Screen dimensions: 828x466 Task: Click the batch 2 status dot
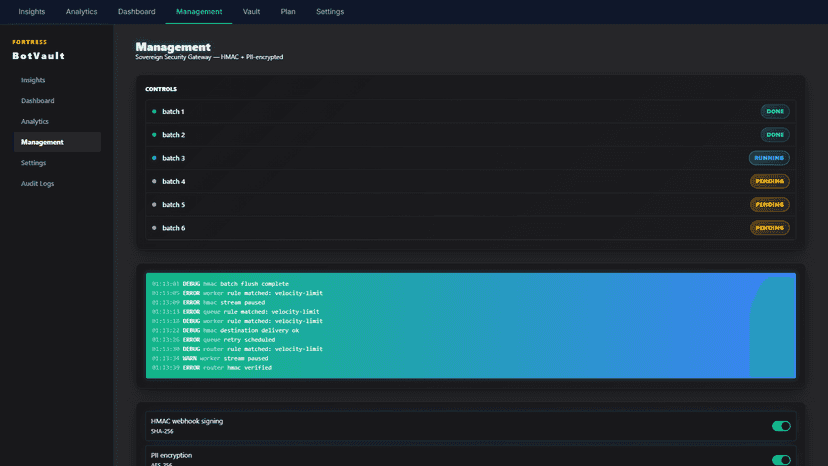point(154,135)
